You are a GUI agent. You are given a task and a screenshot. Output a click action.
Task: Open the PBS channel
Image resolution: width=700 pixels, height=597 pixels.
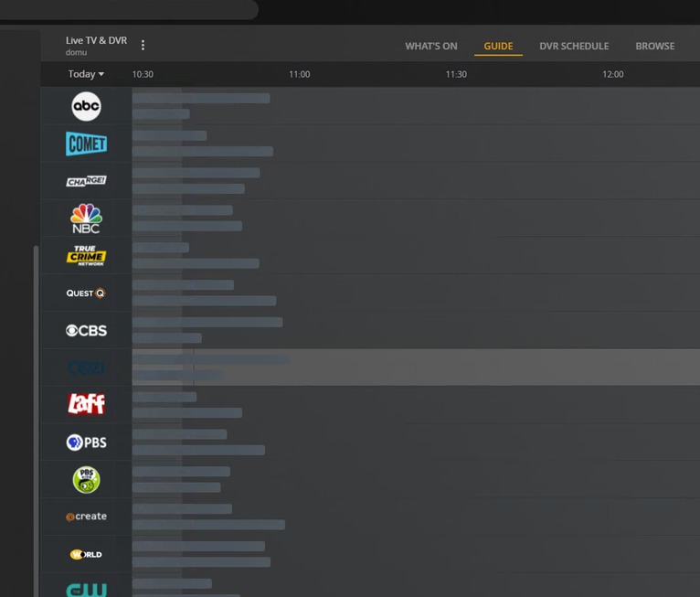click(x=86, y=442)
